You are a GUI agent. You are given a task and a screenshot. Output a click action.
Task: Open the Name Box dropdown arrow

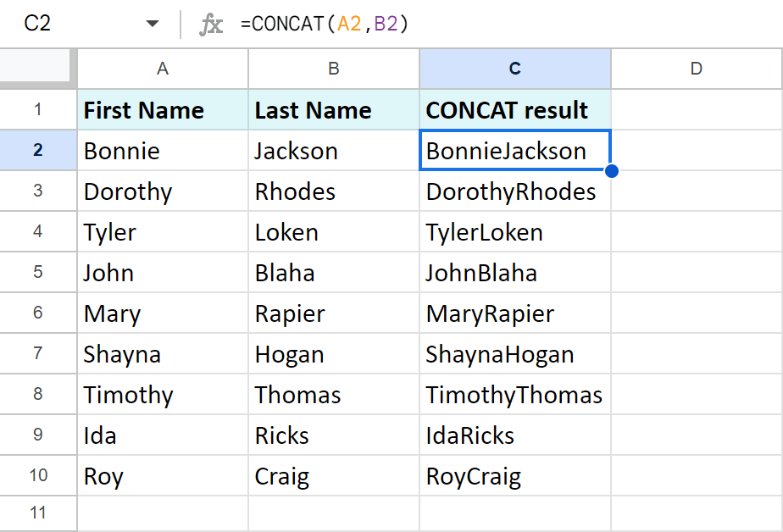tap(153, 23)
